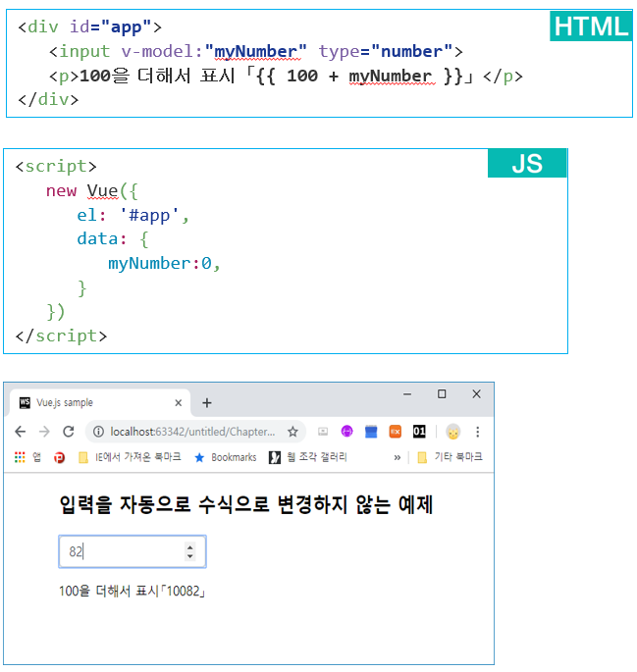Click the 'data: {' code line
637x672 pixels.
click(113, 239)
